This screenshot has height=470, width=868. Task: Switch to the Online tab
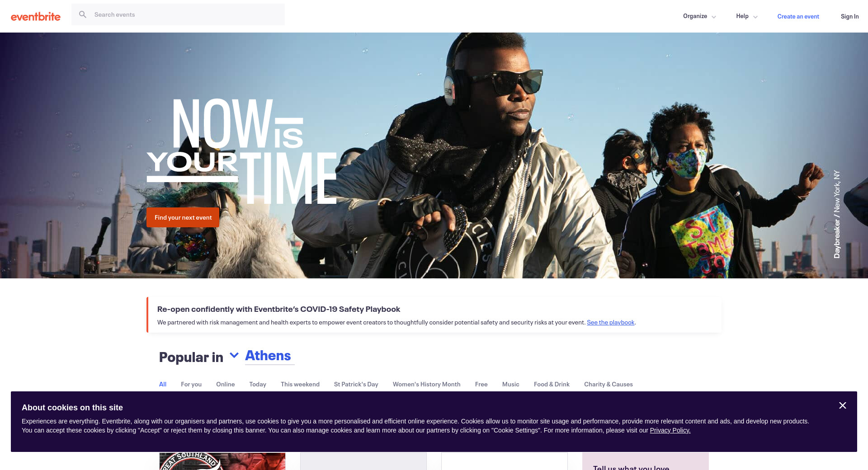tap(225, 384)
